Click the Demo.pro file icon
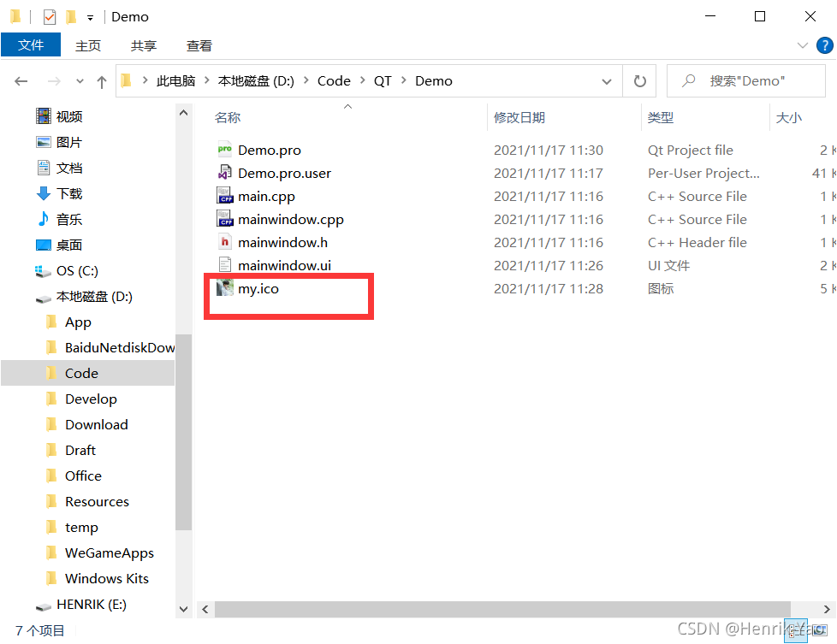The height and width of the screenshot is (644, 837). (225, 150)
